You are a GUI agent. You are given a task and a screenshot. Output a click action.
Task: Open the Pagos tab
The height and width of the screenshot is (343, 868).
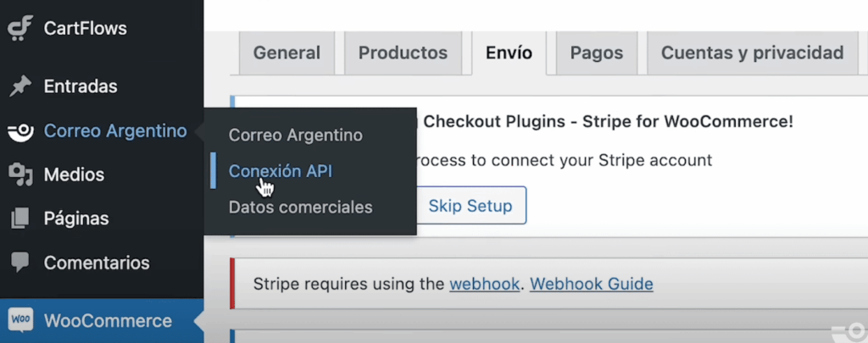tap(597, 53)
